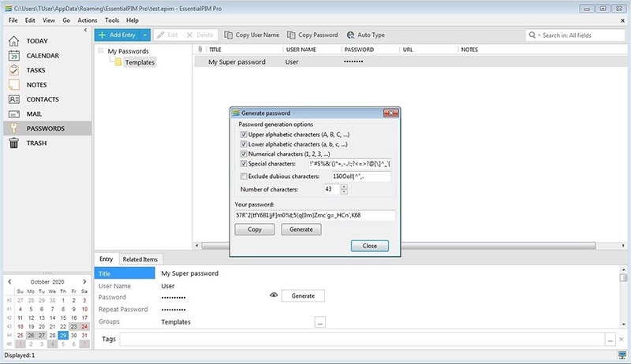Select the Templates folder icon
631x364 pixels.
click(118, 62)
